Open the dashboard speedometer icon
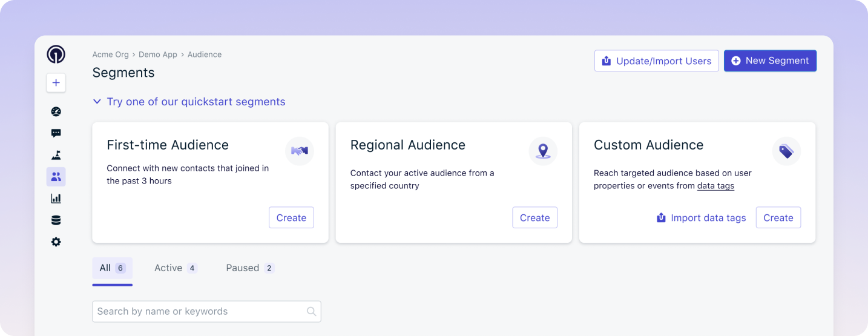 tap(56, 111)
